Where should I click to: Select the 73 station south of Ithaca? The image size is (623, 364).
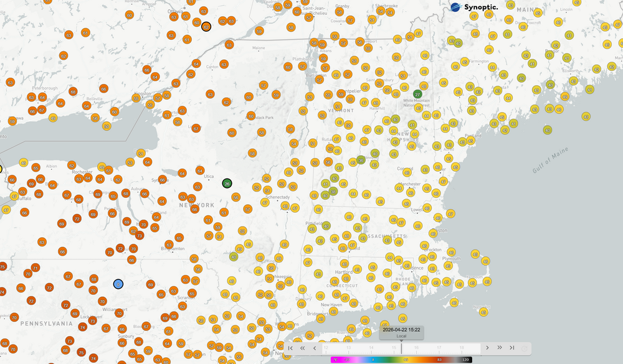(x=140, y=236)
